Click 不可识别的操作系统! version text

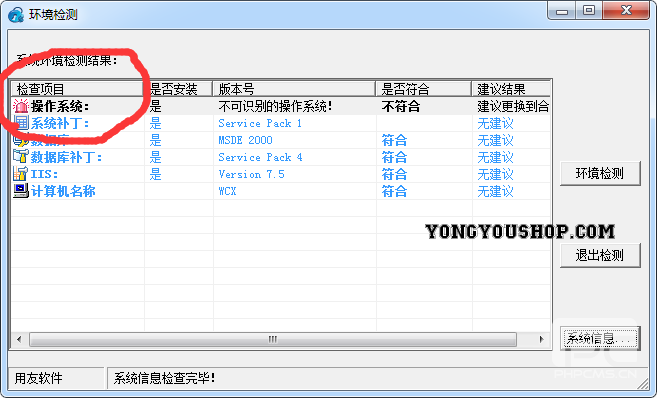pos(275,106)
